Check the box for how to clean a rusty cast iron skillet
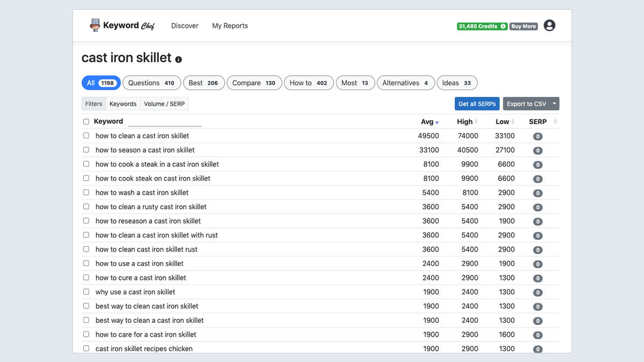Viewport: 644px width, 362px height. pyautogui.click(x=86, y=206)
